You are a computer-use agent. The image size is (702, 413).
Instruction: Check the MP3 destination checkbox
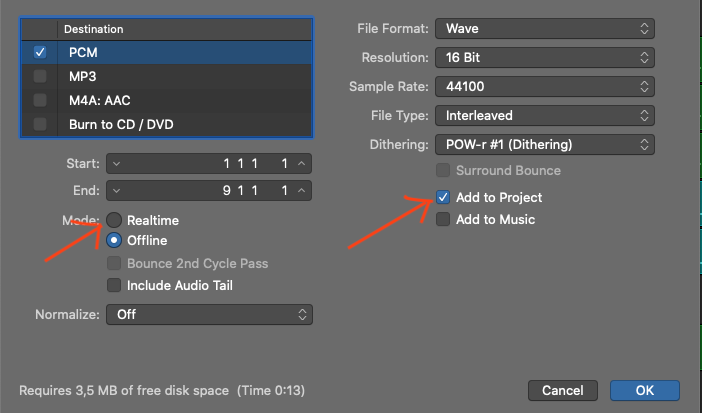[40, 76]
